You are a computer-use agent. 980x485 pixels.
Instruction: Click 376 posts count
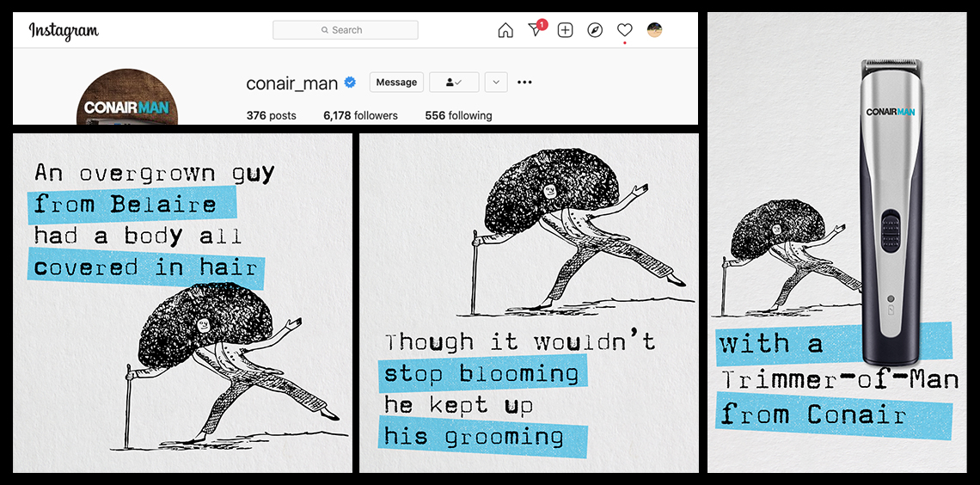coord(272,115)
